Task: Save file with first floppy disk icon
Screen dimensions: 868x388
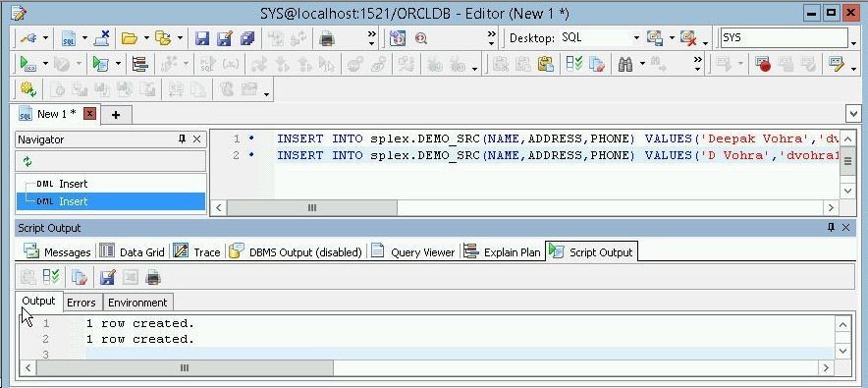Action: click(x=202, y=37)
